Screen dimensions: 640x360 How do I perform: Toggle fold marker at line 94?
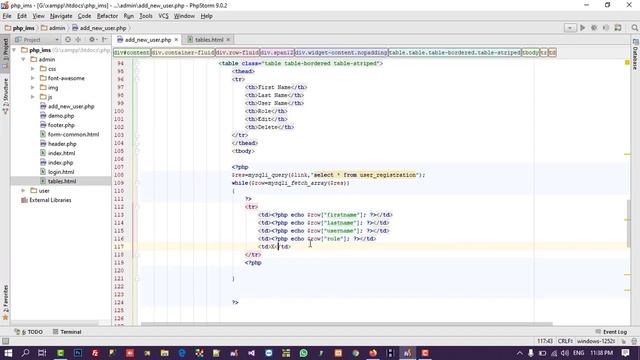pos(138,63)
